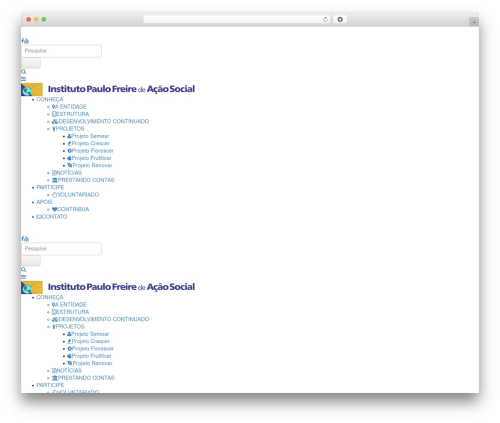The height and width of the screenshot is (423, 500).
Task: Click the Instituto Paulo Freire logo in upper header
Action: click(x=108, y=89)
